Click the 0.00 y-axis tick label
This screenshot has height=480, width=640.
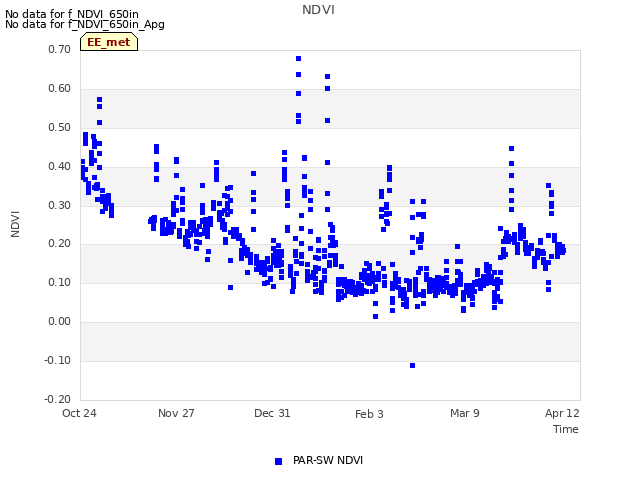pos(59,322)
